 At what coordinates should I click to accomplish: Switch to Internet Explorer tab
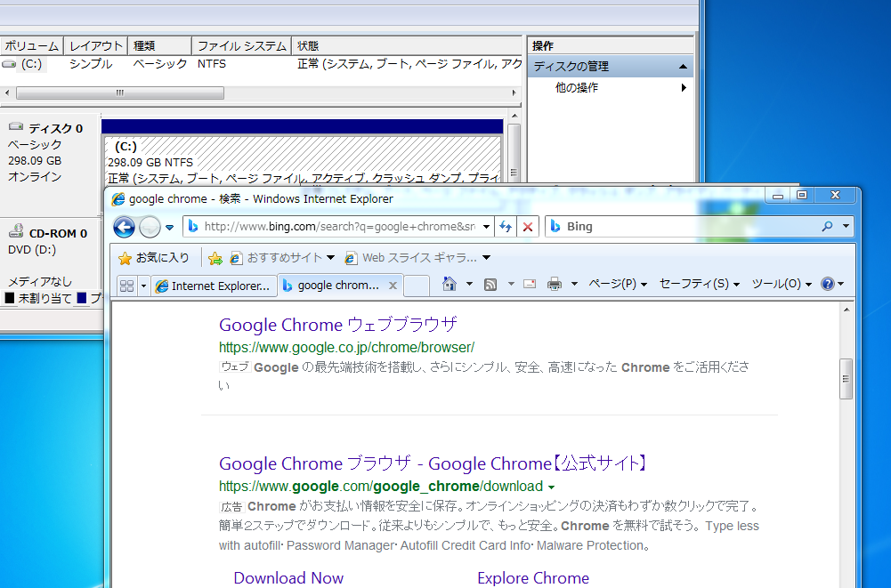(214, 286)
